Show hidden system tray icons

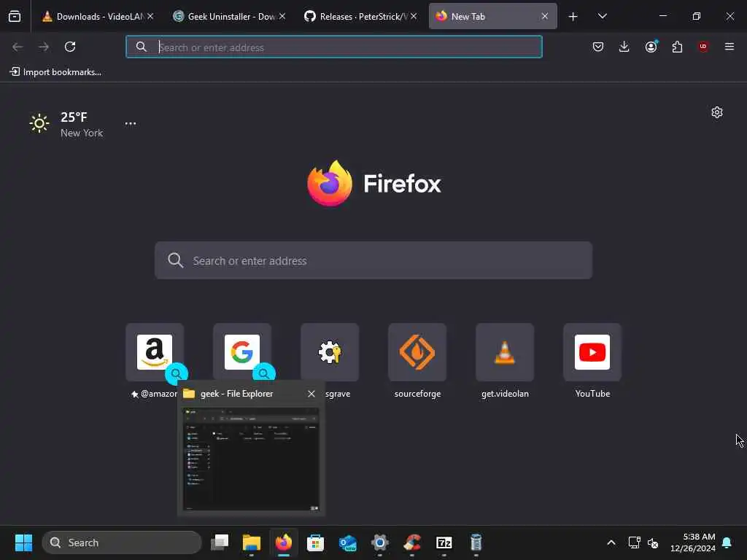(611, 542)
